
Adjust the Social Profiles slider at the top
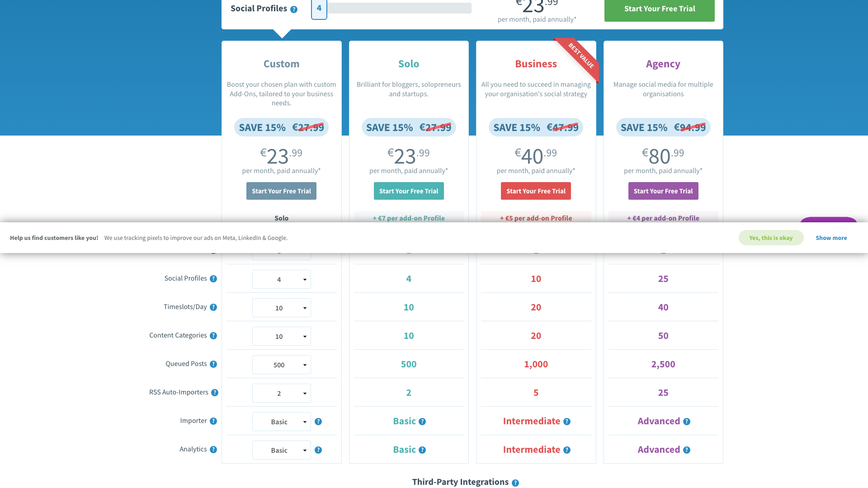click(x=398, y=8)
